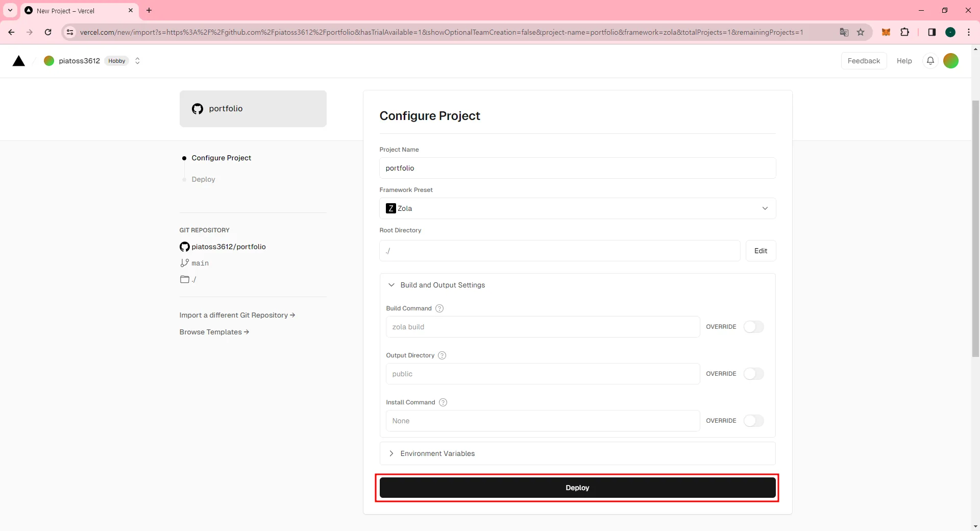Click the Output Directory input field

(543, 374)
